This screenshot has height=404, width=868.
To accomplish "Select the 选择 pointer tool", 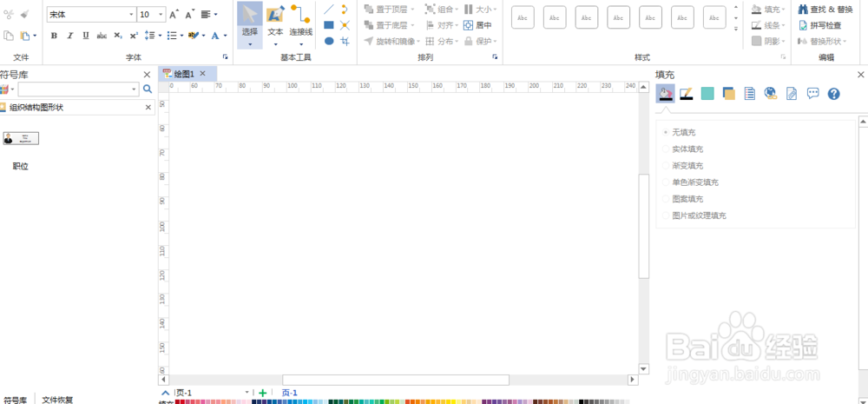I will pyautogui.click(x=250, y=25).
